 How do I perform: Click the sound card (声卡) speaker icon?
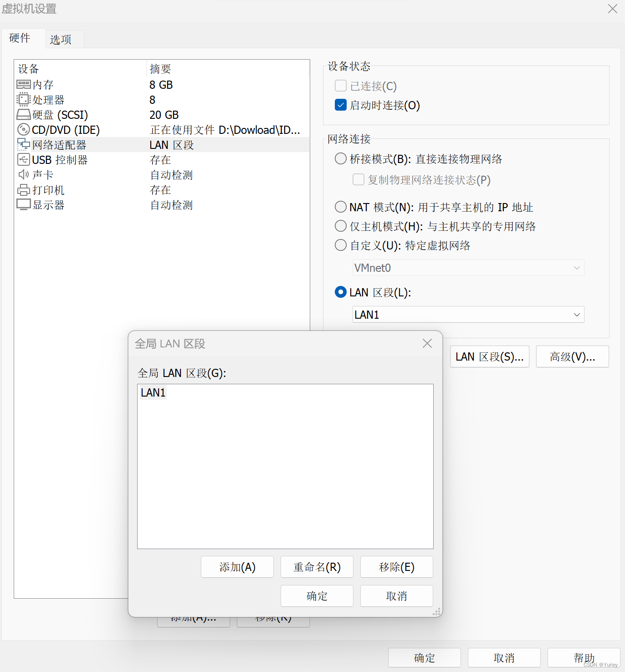coord(24,175)
